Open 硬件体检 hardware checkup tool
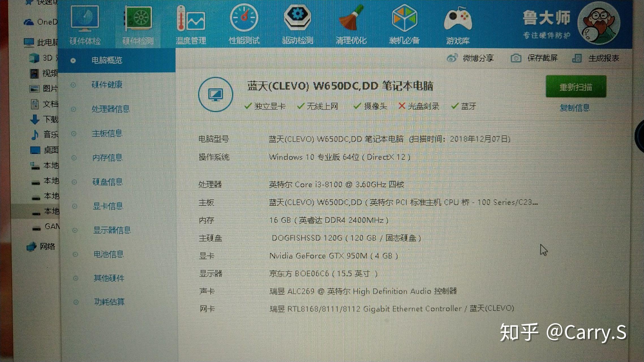Viewport: 644px width, 362px height. coord(85,24)
